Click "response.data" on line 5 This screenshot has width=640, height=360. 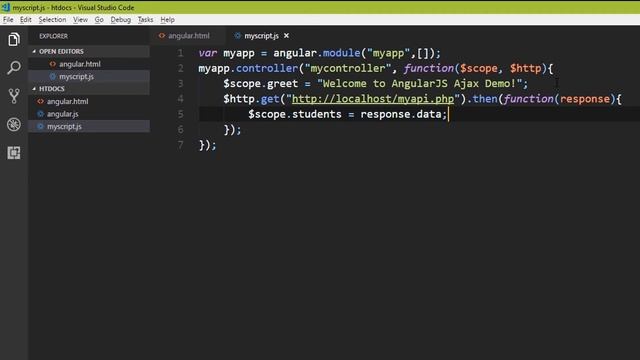tap(401, 114)
